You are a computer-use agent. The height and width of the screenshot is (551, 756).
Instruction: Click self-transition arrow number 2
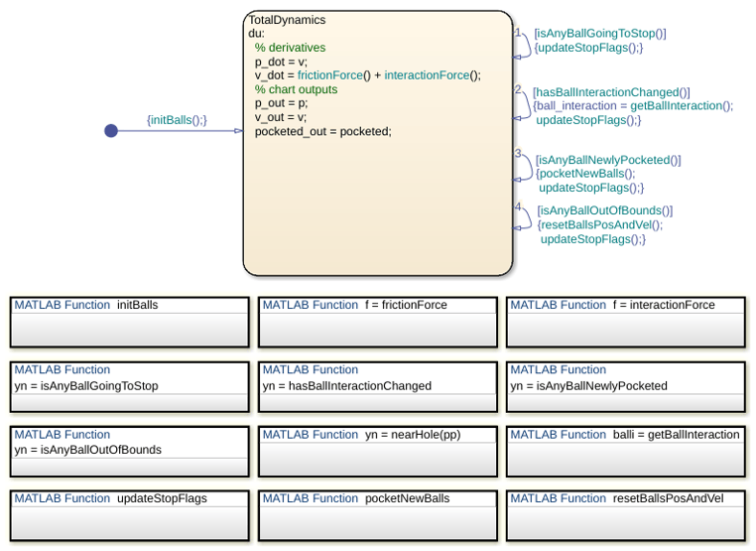pyautogui.click(x=524, y=104)
